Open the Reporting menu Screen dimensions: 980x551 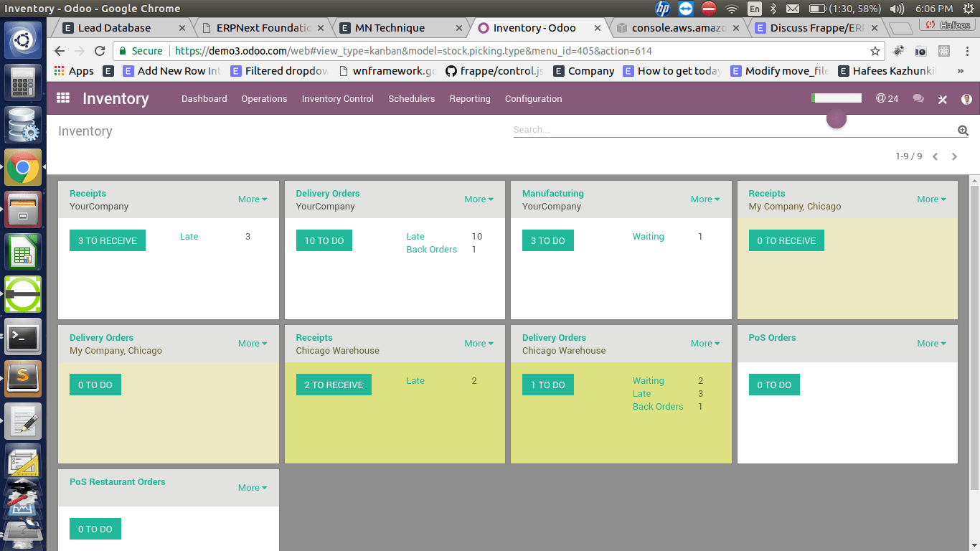(470, 99)
